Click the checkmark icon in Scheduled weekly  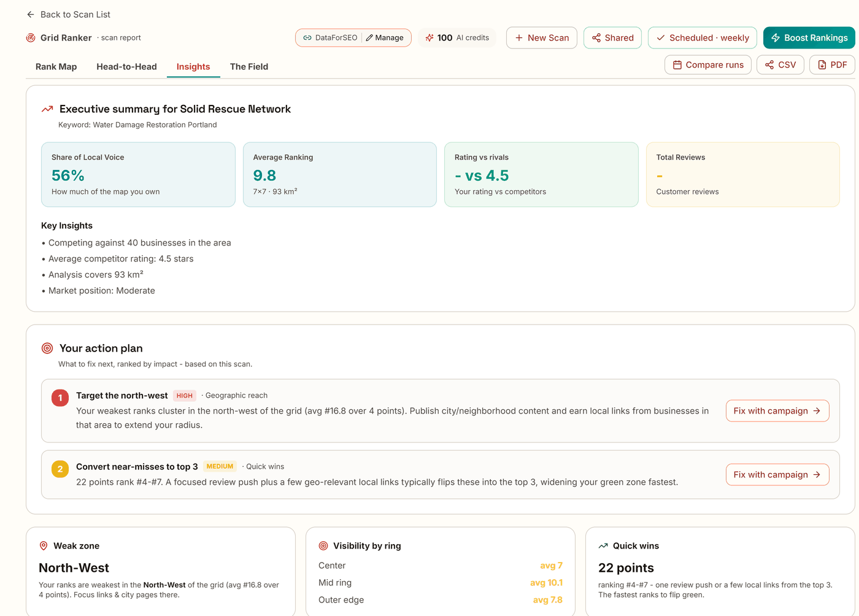661,37
